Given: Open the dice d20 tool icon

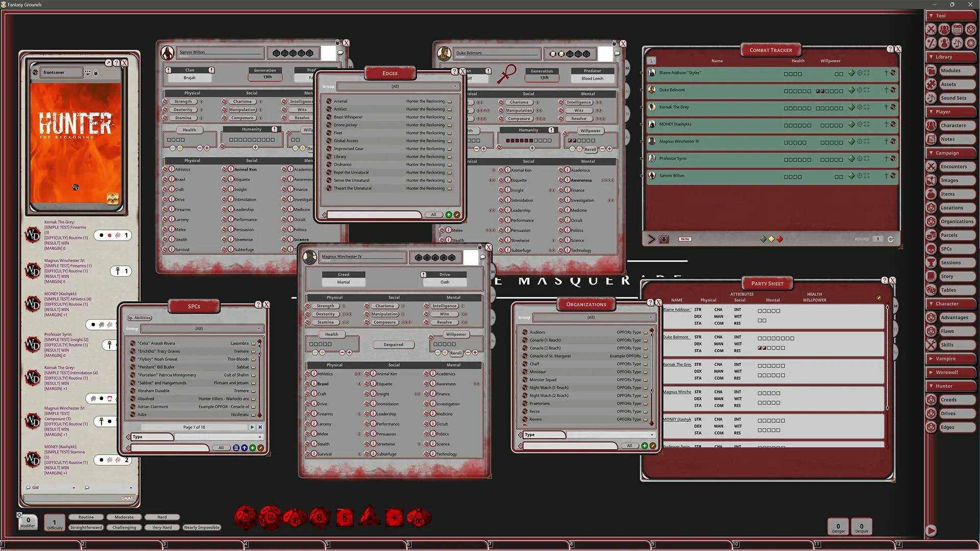Looking at the screenshot, I should click(x=971, y=29).
